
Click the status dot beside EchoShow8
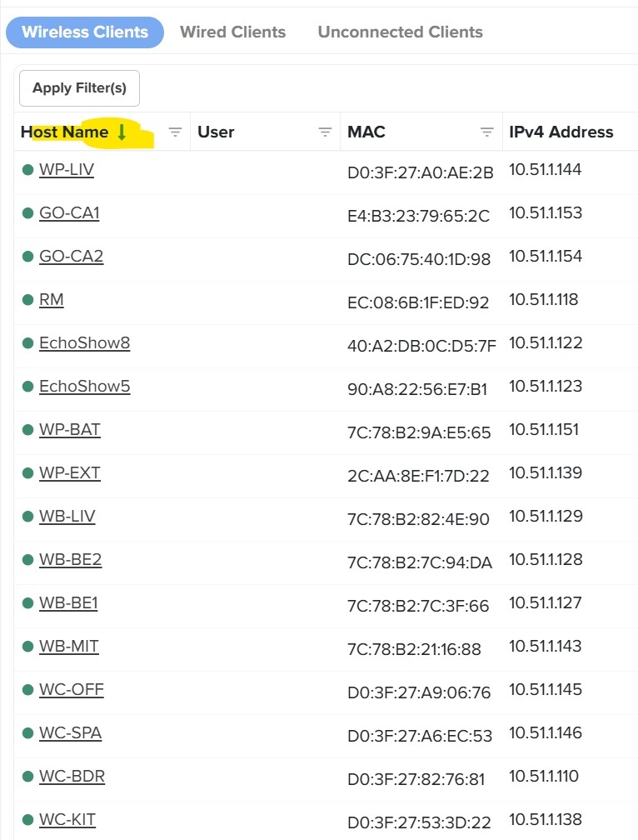[27, 343]
